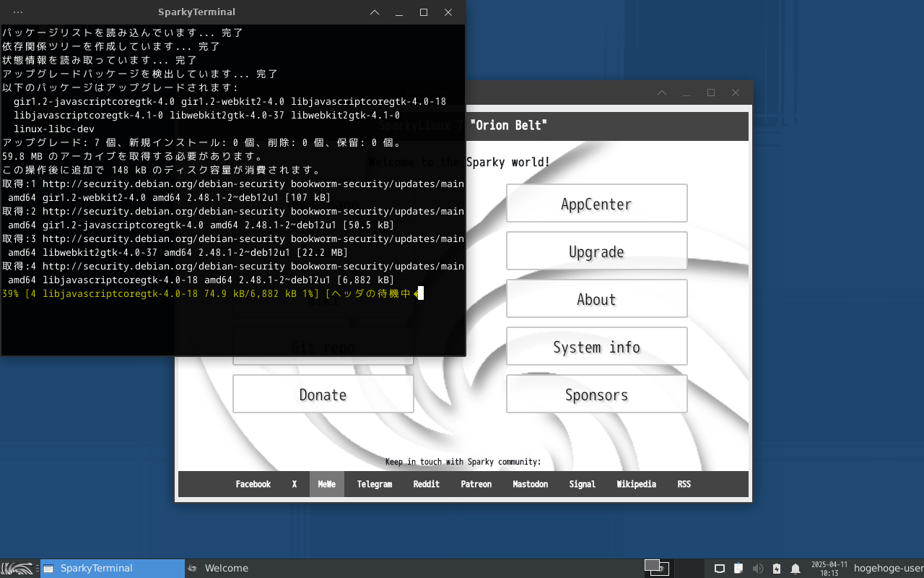Select the SparkyTerminal taskbar entry
This screenshot has height=578, width=924.
112,568
